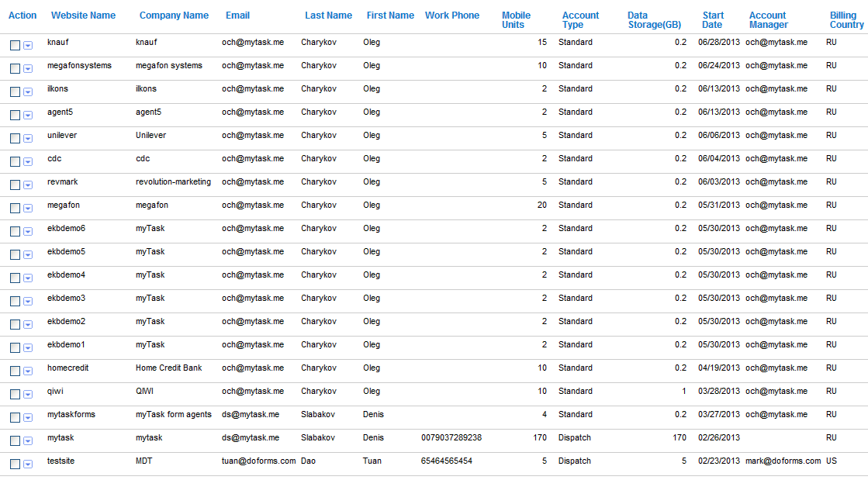Sort by Mobile Units column
The image size is (868, 480).
click(x=516, y=20)
